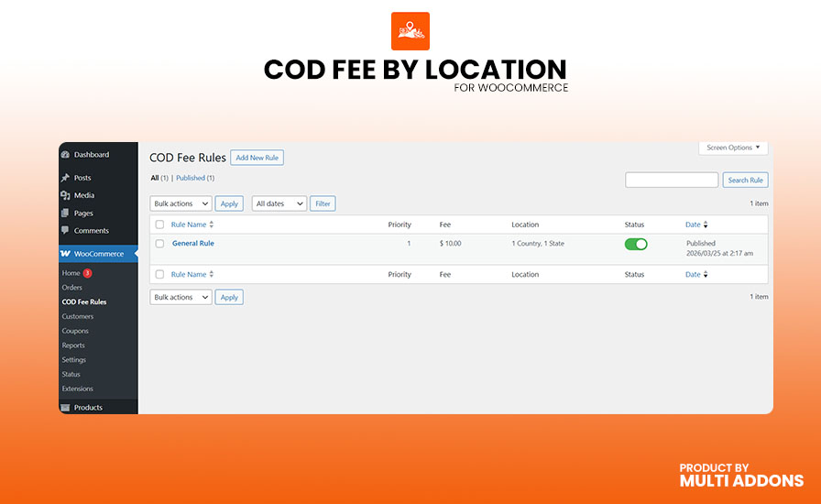Expand the Screen Options panel

click(x=733, y=148)
